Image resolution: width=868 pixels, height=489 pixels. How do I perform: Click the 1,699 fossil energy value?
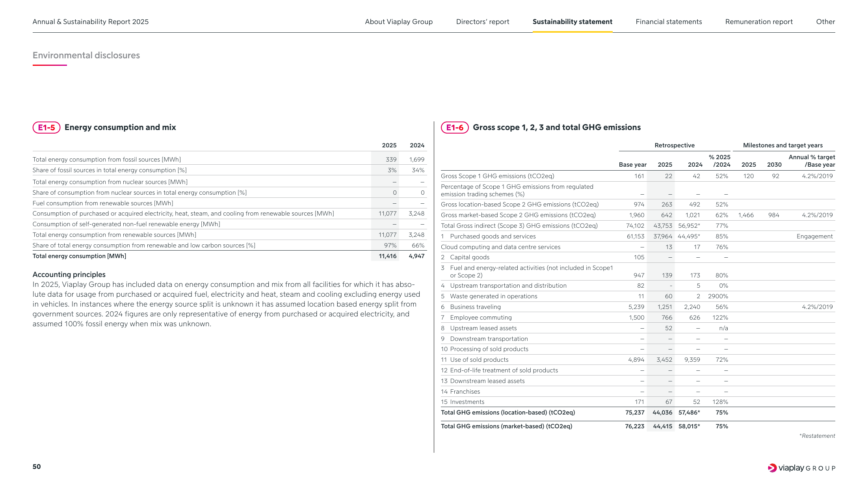point(416,160)
